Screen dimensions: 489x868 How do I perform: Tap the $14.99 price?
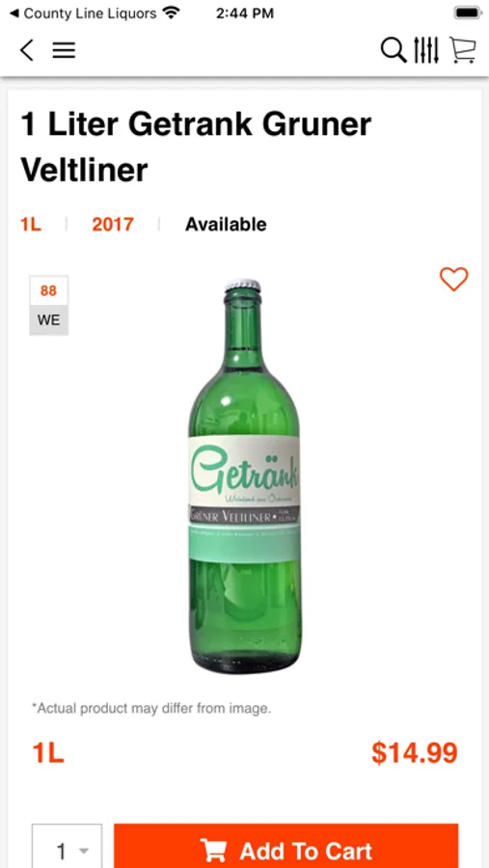click(x=415, y=753)
